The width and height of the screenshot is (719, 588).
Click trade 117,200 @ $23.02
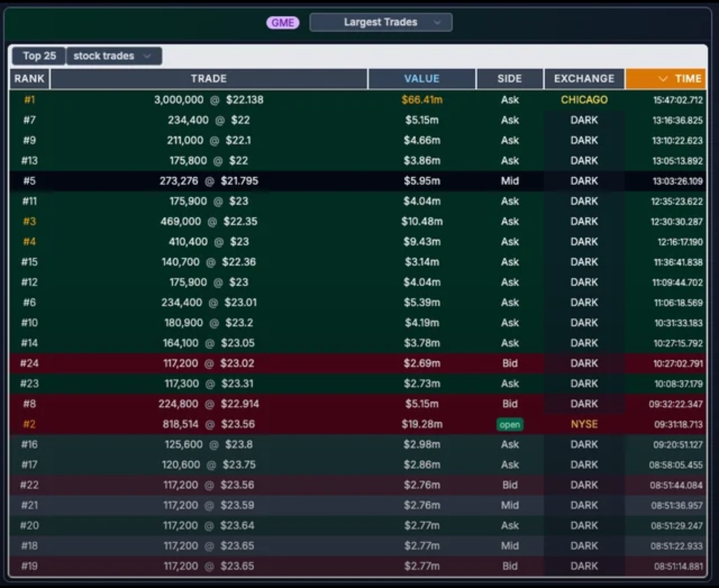(209, 363)
